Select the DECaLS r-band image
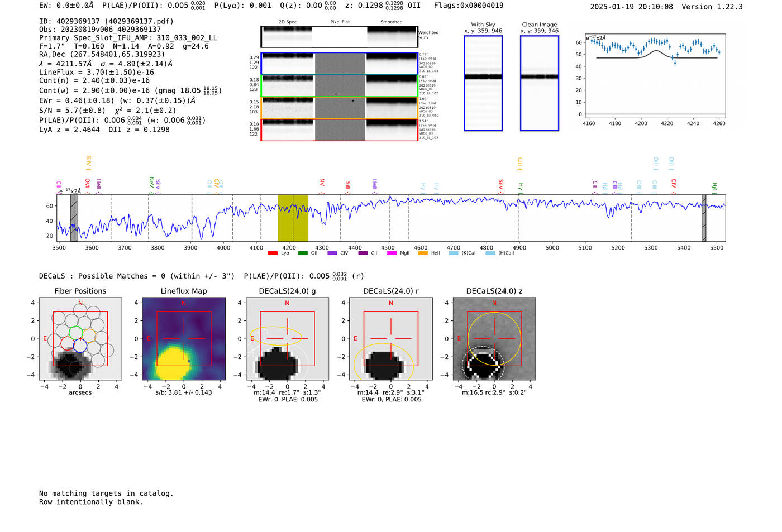This screenshot has width=782, height=532. coord(390,338)
